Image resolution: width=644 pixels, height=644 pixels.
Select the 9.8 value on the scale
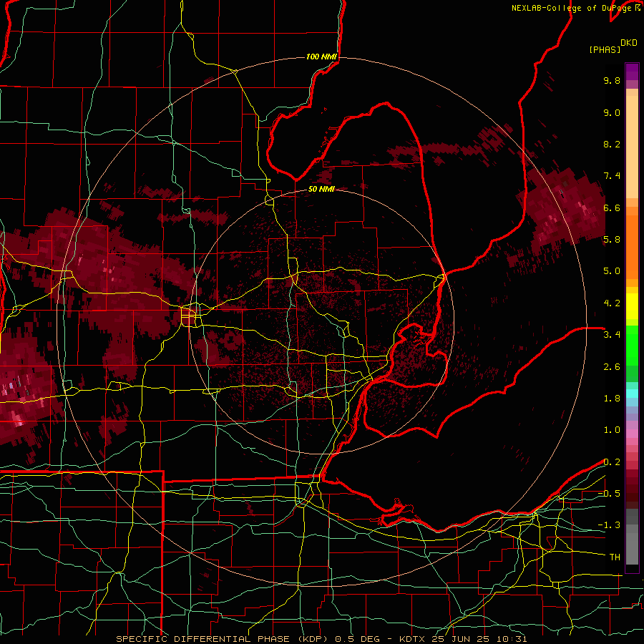612,80
